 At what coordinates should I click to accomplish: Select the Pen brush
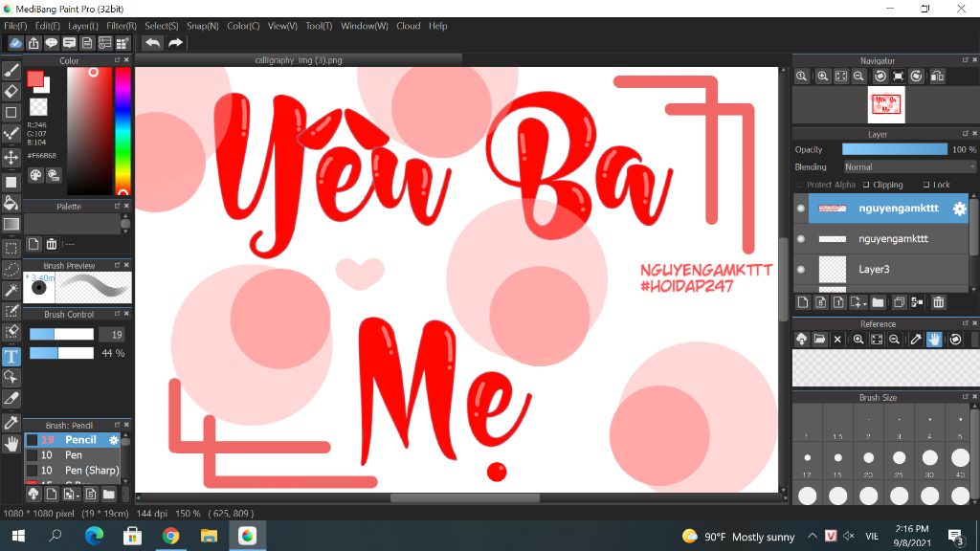click(73, 454)
